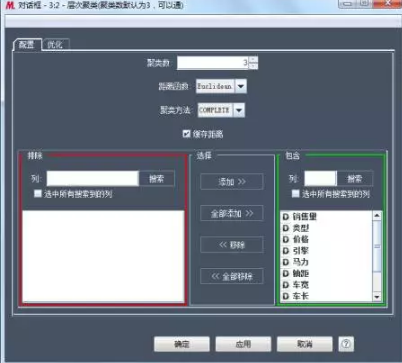This screenshot has height=363, width=402.
Task: Enable select all searched columns in exclude panel
Action: 38,194
